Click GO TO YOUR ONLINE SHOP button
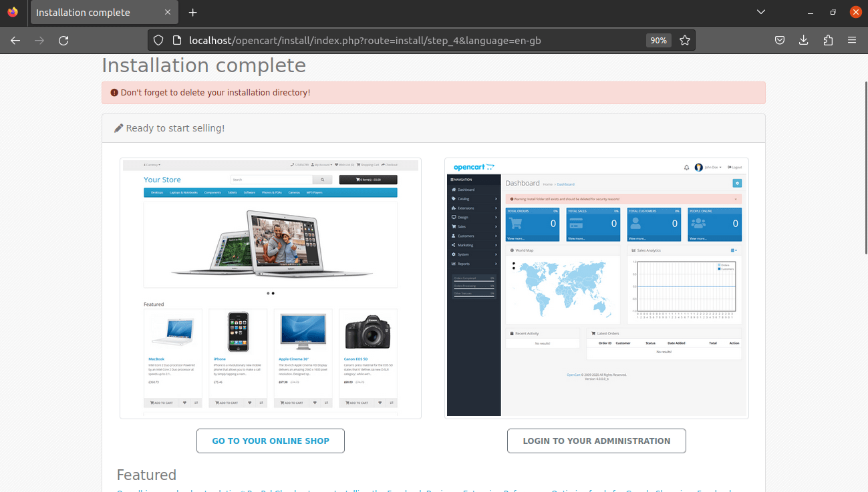This screenshot has width=868, height=492. [271, 441]
